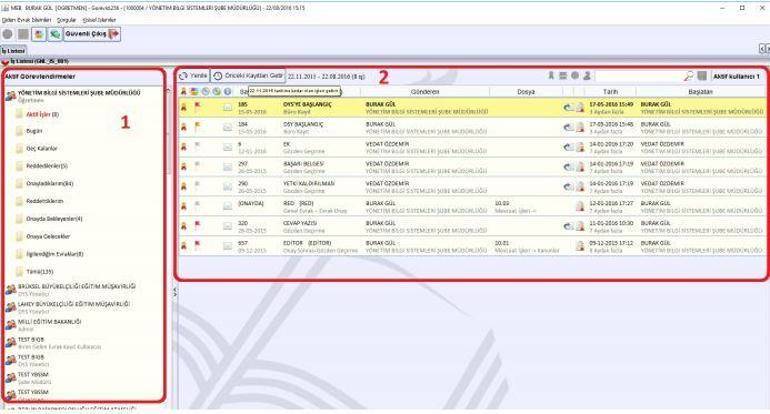Click the search magnifier icon
770x414 pixels.
pos(689,76)
